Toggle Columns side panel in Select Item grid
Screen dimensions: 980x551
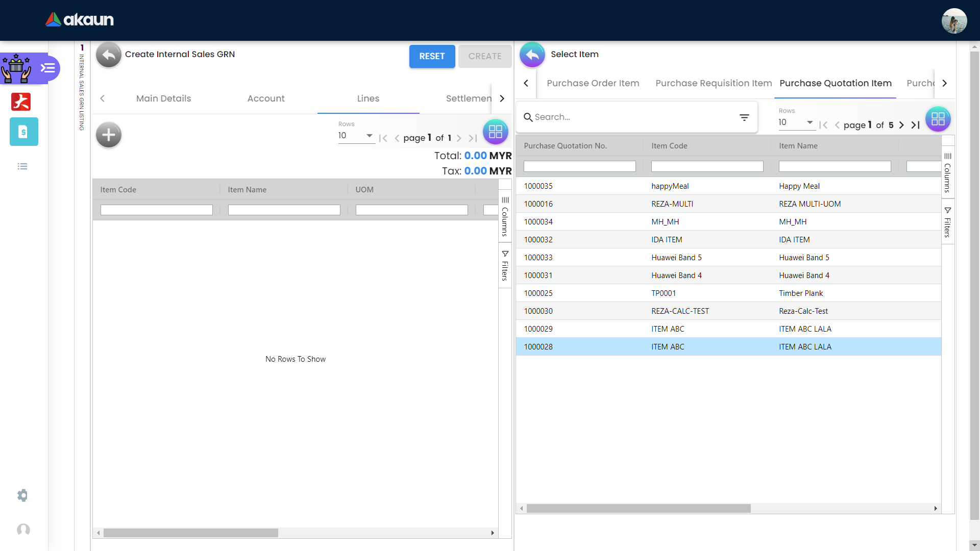947,172
